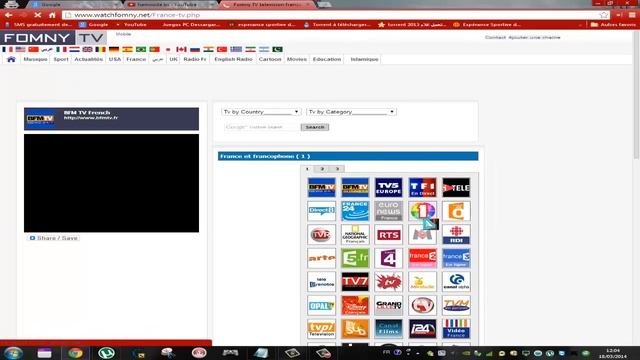Viewport: 640px width, 360px height.
Task: Open the Mobile link near the logo
Action: [x=123, y=34]
